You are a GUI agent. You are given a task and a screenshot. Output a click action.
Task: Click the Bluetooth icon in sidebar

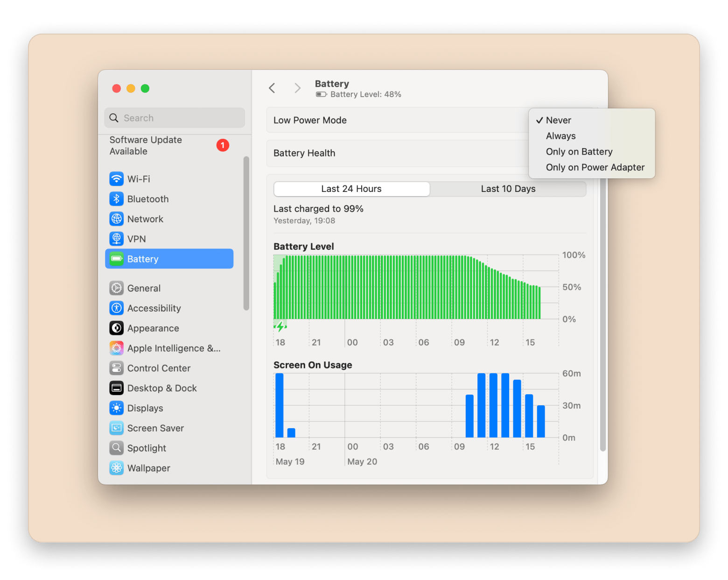point(116,199)
